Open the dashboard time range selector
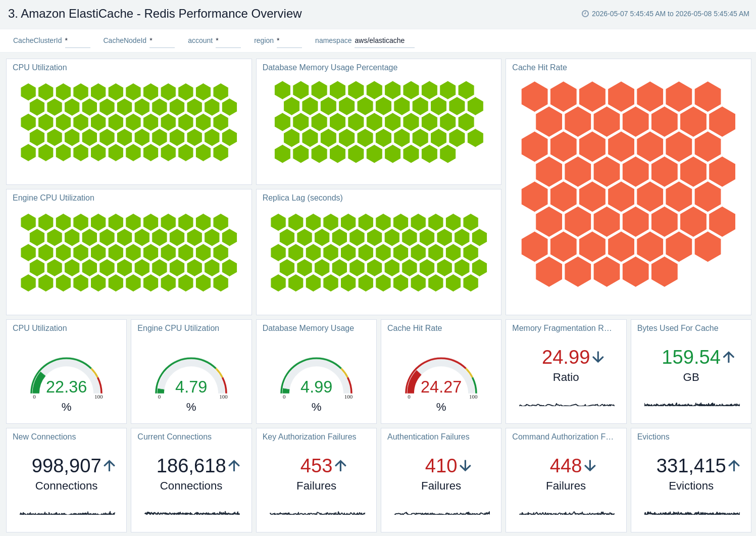 click(x=666, y=14)
